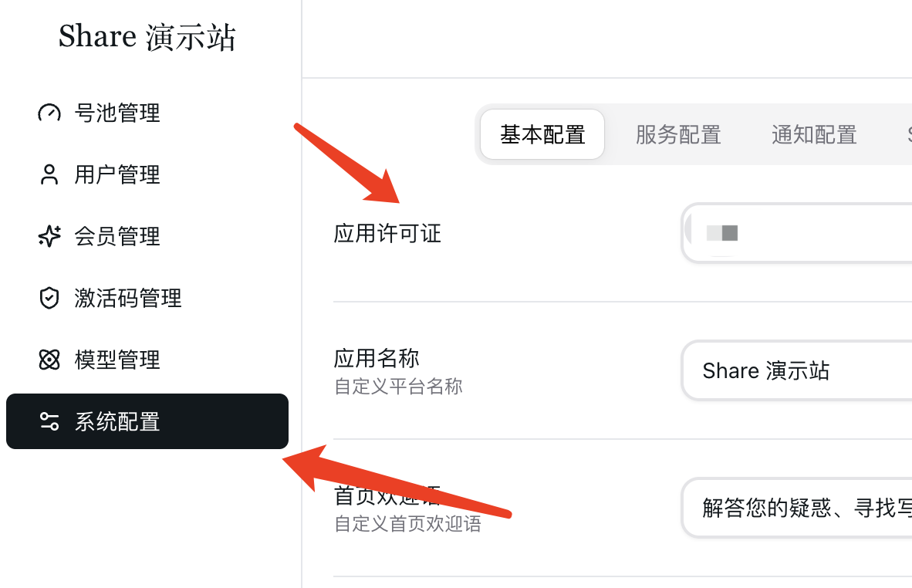The height and width of the screenshot is (588, 912).
Task: Click the sliders icon beside 系统配置
Action: tap(49, 421)
